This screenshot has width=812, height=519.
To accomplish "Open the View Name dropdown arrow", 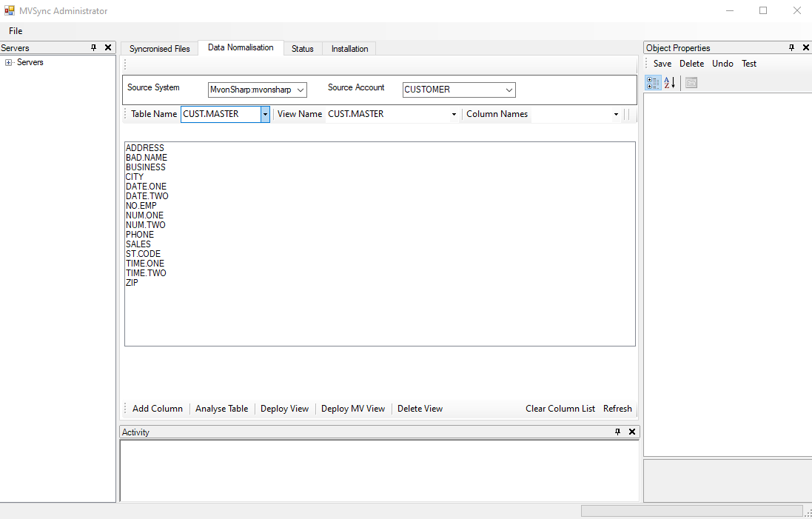I will click(x=454, y=114).
